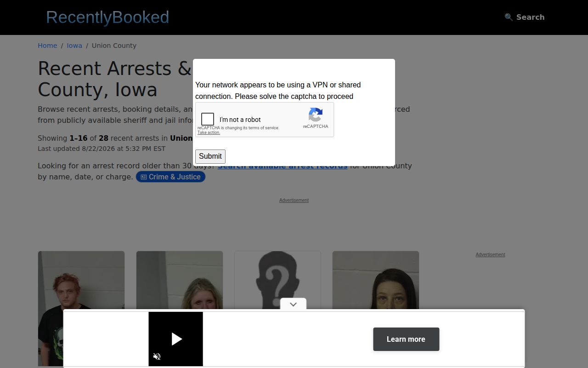Click the Submit button in captcha dialog

210,156
